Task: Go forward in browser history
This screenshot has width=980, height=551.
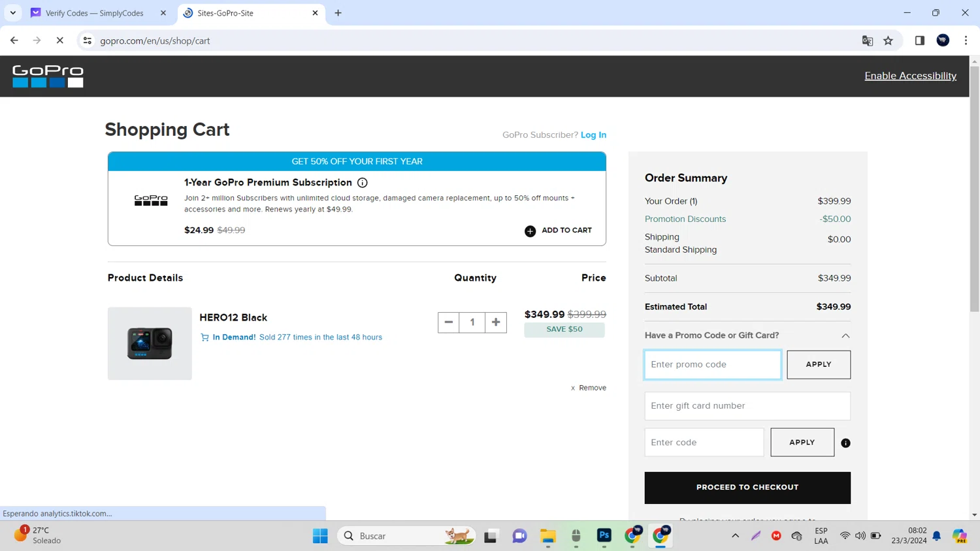Action: pos(37,40)
